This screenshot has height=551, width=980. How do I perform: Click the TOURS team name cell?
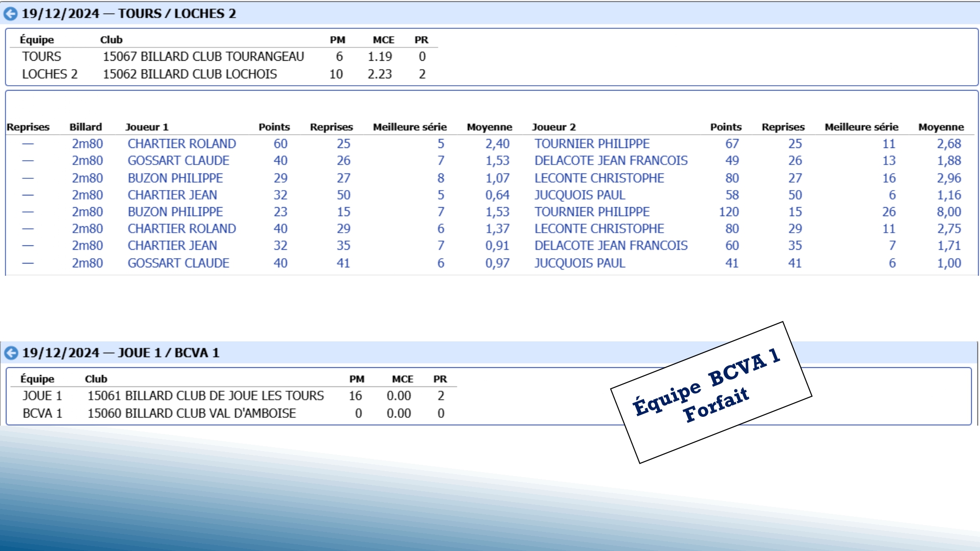click(x=42, y=57)
